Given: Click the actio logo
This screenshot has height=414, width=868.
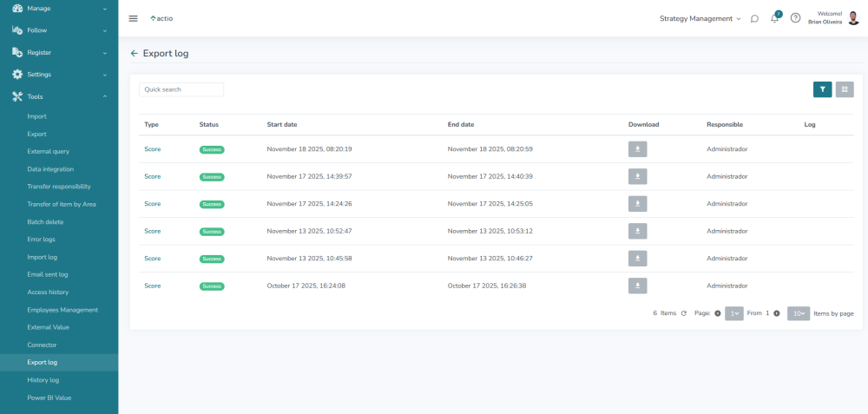Looking at the screenshot, I should point(161,18).
